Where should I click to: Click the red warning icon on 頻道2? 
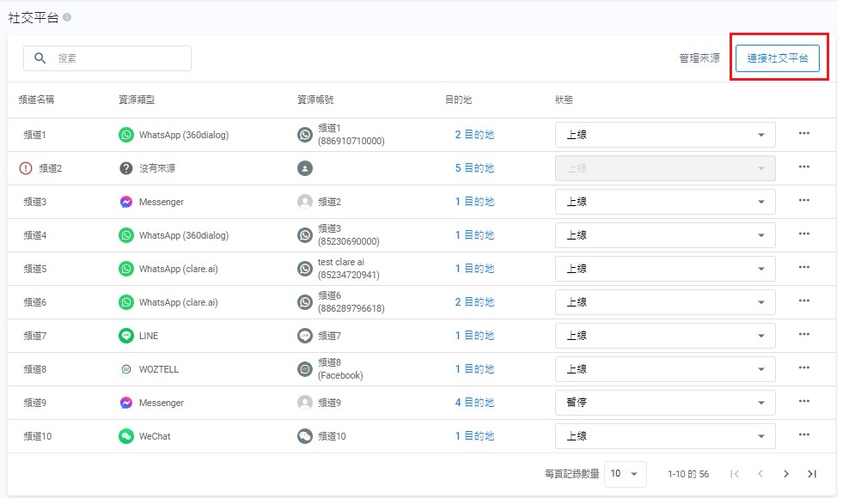point(25,168)
